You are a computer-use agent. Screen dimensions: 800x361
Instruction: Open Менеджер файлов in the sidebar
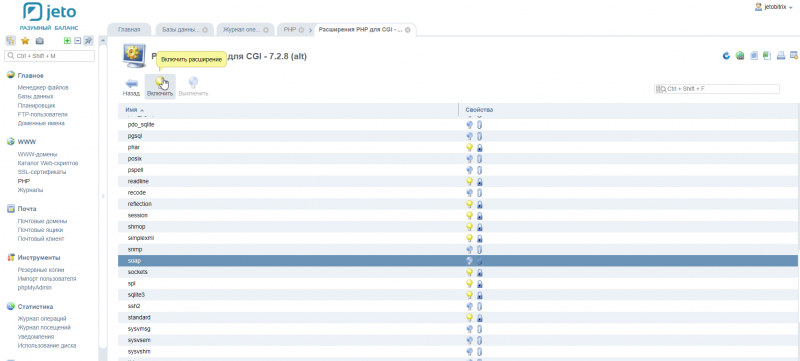pyautogui.click(x=43, y=88)
